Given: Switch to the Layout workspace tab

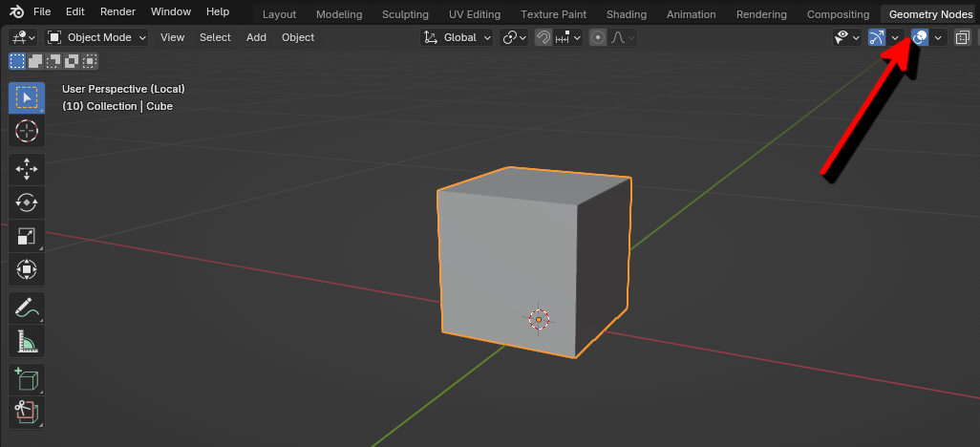Looking at the screenshot, I should [x=279, y=14].
